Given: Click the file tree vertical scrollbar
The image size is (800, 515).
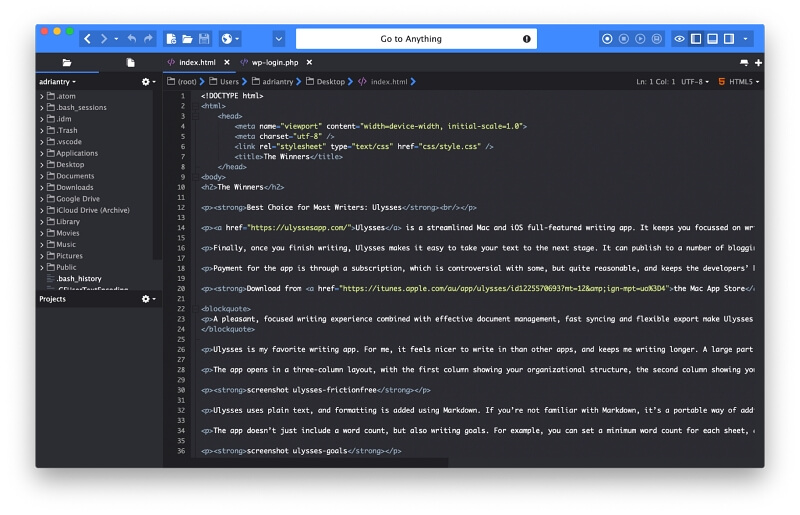Looking at the screenshot, I should 157,175.
